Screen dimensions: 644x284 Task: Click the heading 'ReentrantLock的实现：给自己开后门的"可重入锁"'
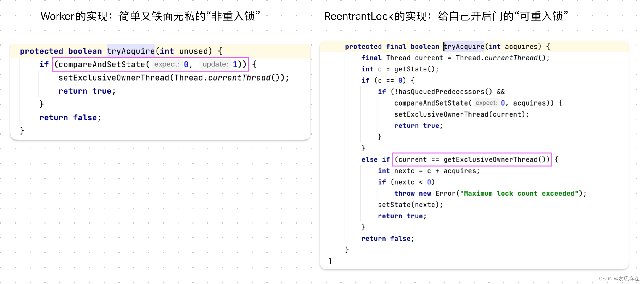446,16
